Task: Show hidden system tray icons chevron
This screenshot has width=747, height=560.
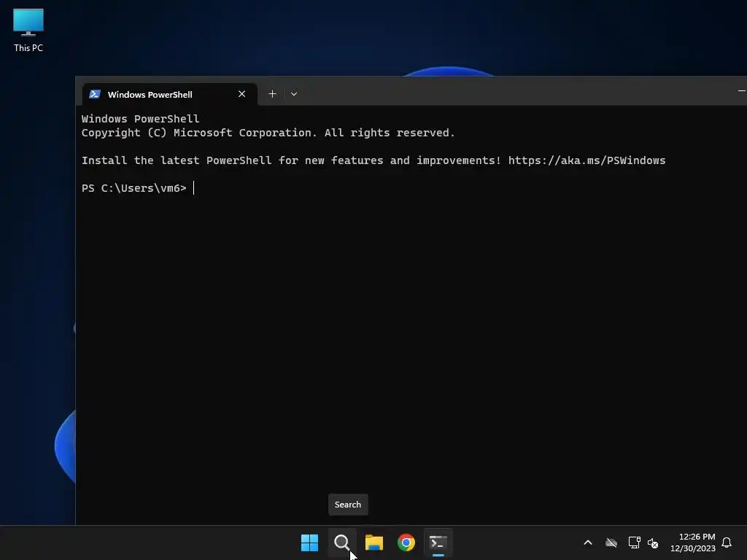Action: pos(588,542)
